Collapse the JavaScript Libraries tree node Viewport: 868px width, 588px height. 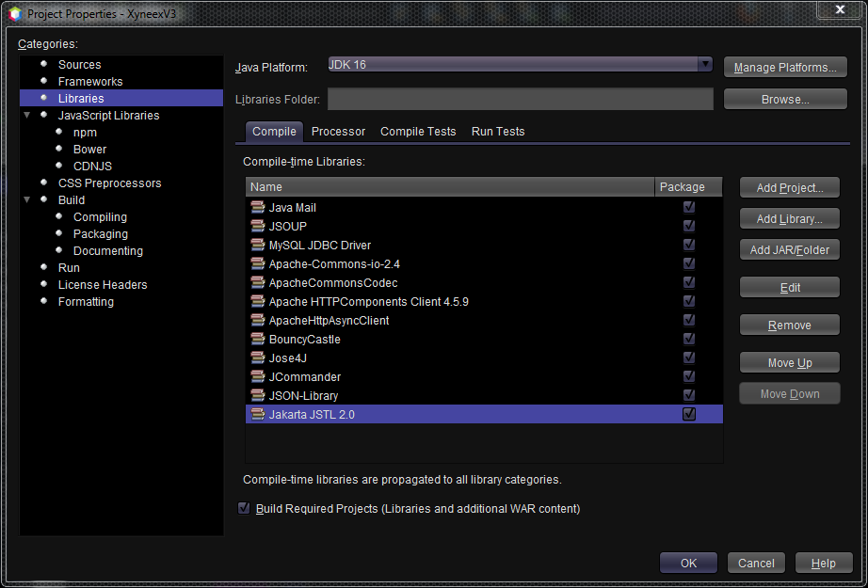coord(26,115)
